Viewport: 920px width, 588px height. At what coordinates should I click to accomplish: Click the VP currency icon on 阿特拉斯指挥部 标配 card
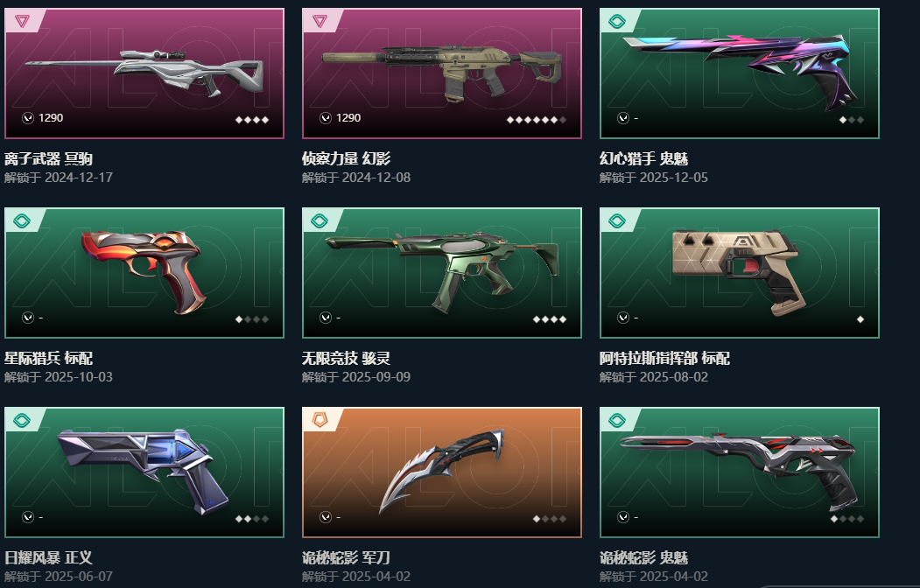[623, 317]
